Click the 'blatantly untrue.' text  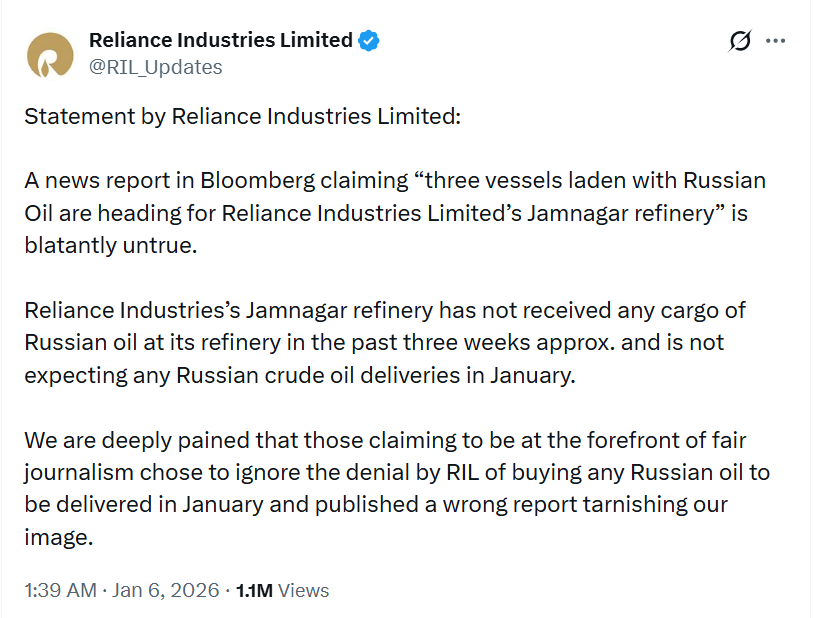click(x=111, y=245)
